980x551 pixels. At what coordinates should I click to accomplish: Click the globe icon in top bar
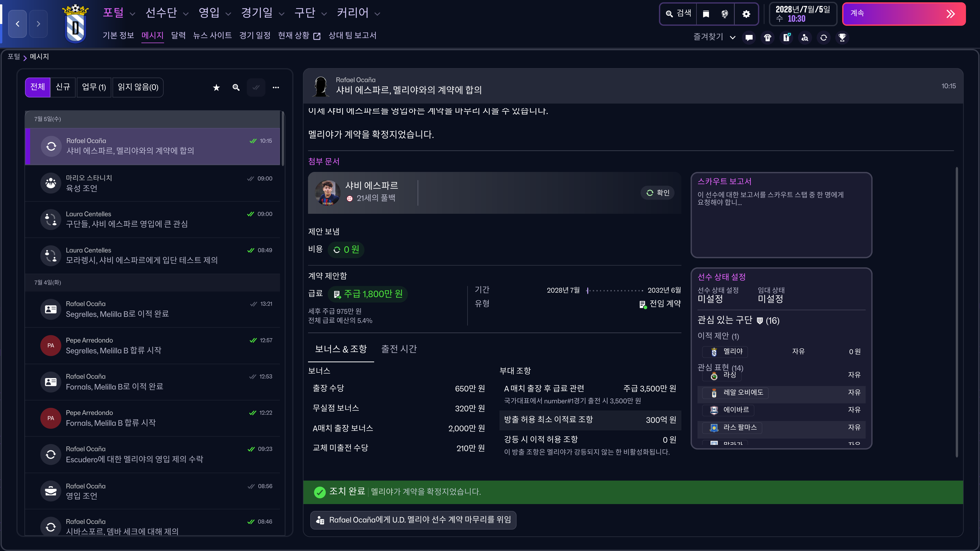724,14
